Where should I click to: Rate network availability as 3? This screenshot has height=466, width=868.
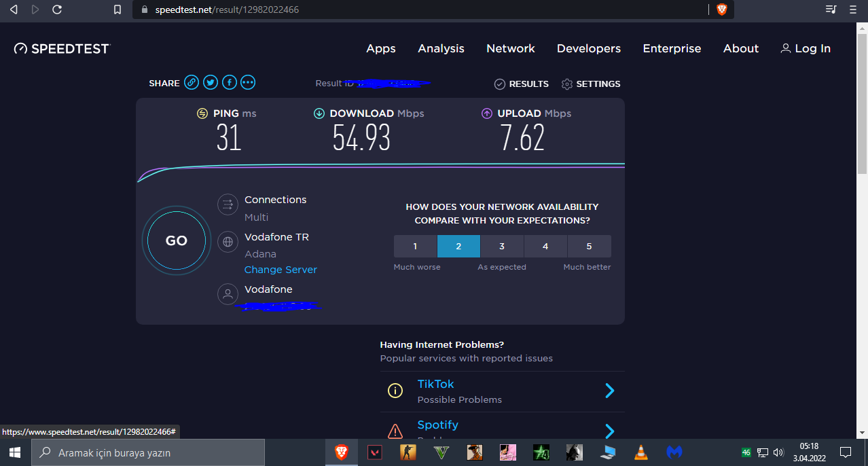point(502,246)
